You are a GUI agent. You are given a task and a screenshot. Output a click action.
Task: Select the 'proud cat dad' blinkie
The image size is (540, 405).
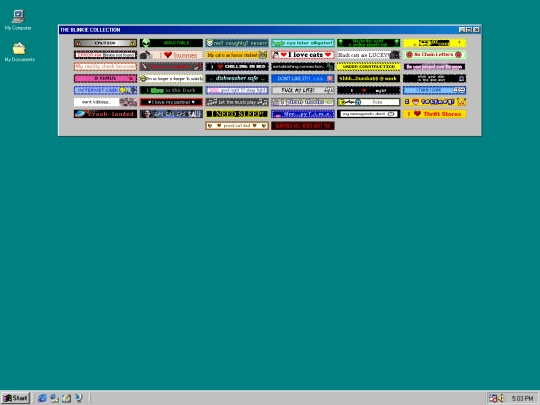(x=237, y=126)
